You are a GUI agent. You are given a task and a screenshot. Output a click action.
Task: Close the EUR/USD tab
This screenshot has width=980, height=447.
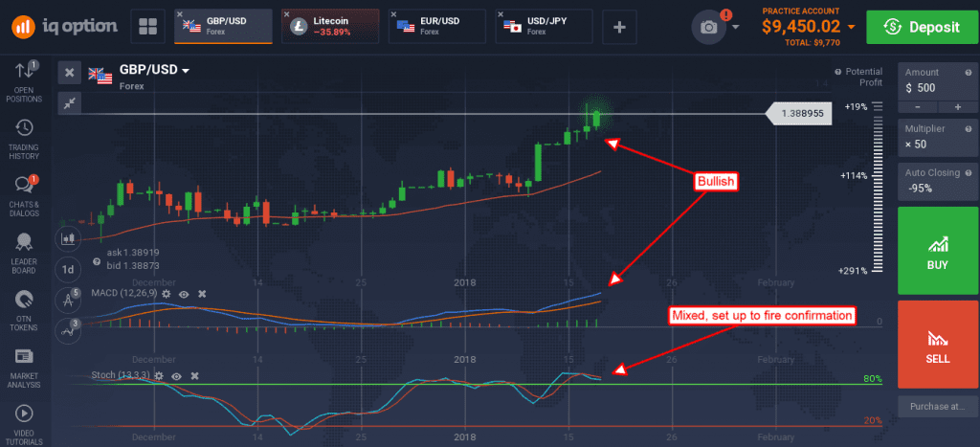(x=393, y=13)
